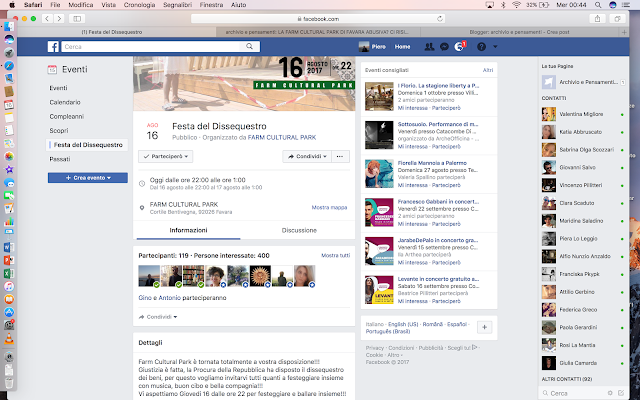Open the Segnalibri menu
The image size is (640, 400).
pos(177,5)
